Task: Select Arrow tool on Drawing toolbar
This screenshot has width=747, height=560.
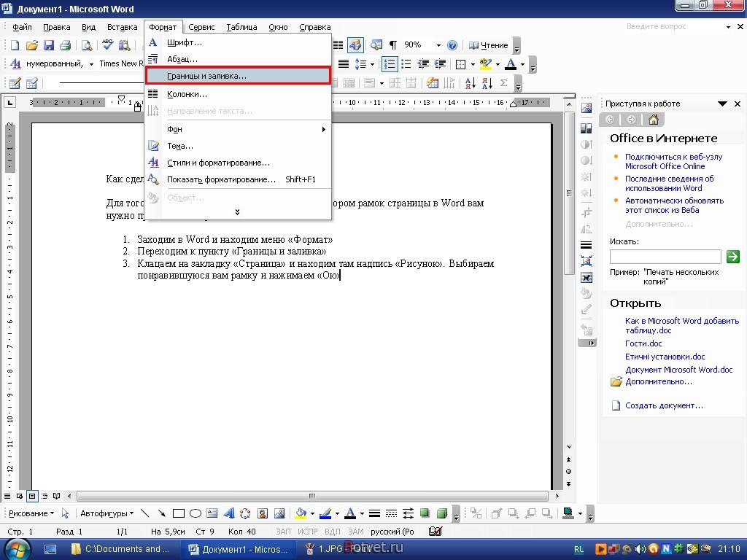Action: pos(161,513)
